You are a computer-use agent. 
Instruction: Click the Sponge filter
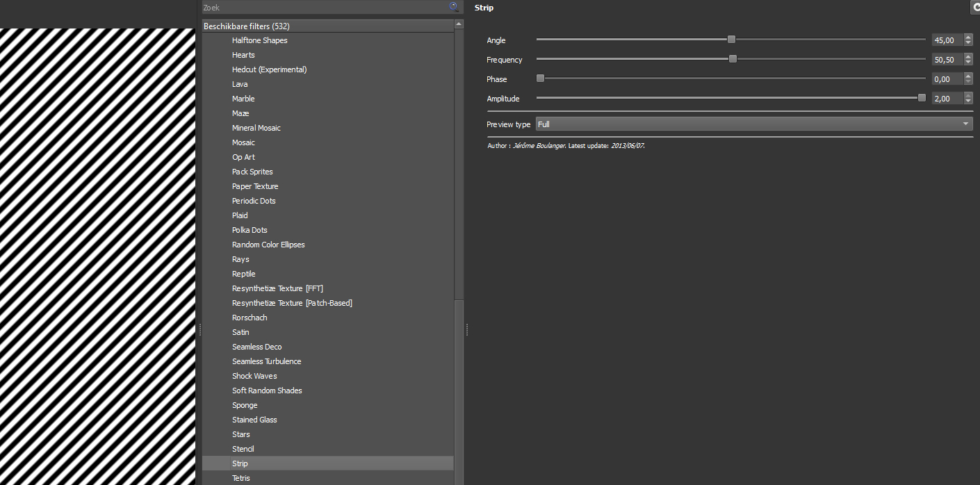[x=245, y=405]
